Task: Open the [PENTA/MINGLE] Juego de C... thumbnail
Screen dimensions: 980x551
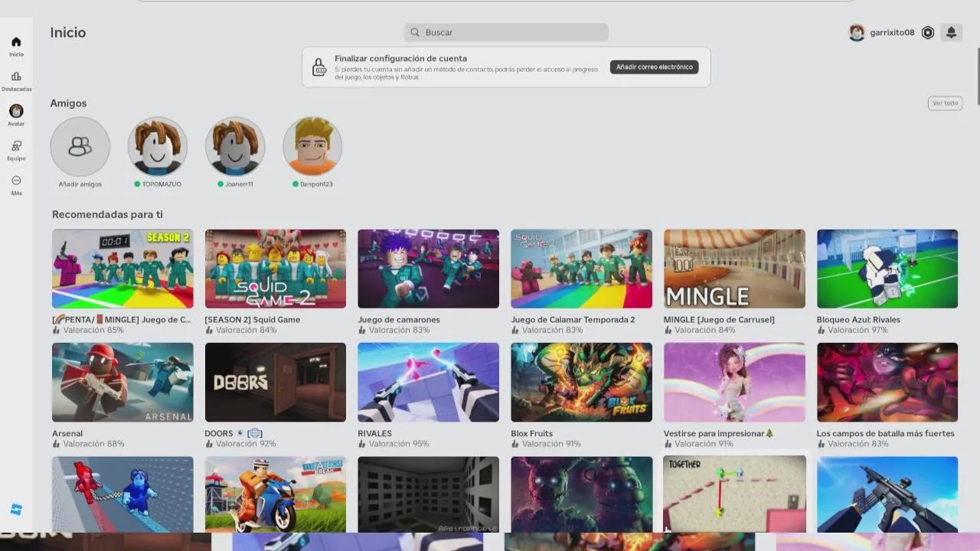Action: pos(122,269)
